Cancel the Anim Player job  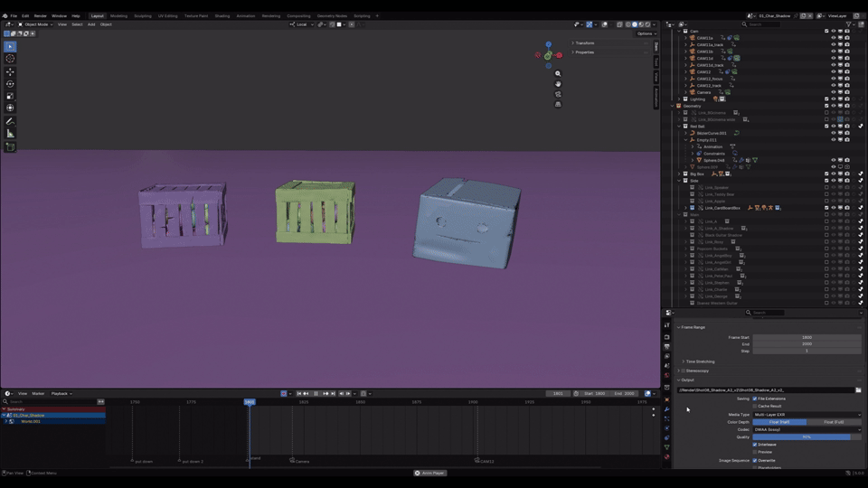click(x=417, y=473)
